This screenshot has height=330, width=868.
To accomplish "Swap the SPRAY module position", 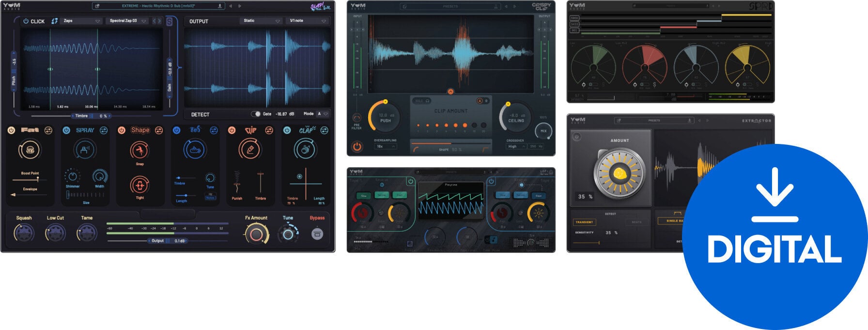I will click(x=104, y=130).
